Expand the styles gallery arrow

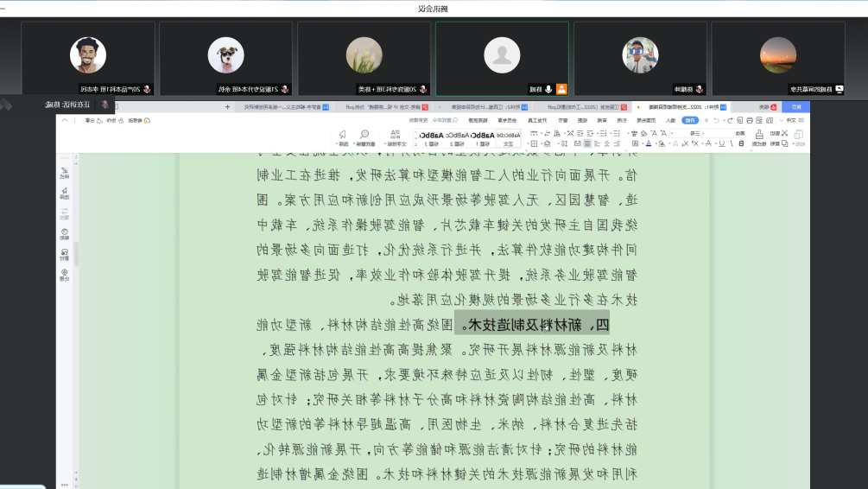pyautogui.click(x=415, y=138)
